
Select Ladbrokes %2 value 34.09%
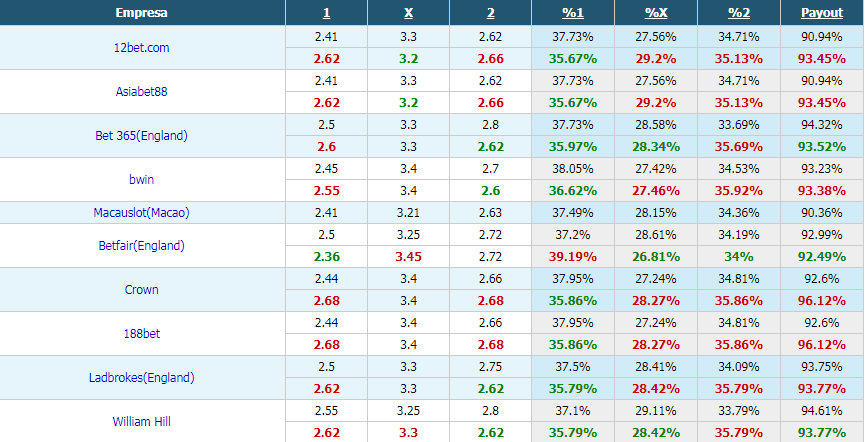738,367
